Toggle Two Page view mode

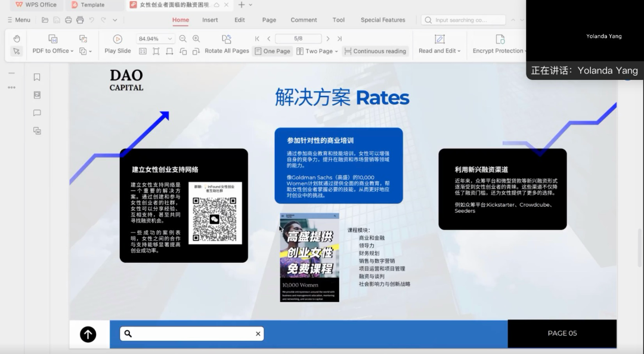pos(317,51)
